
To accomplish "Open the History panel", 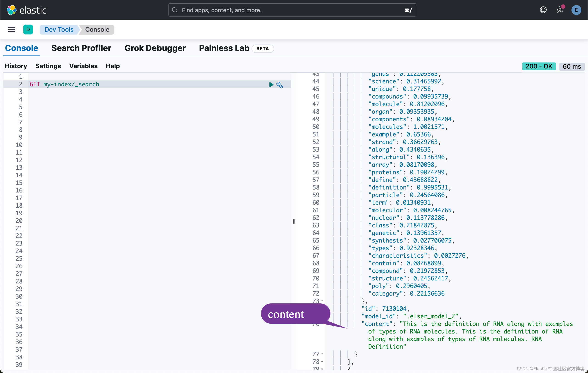I will tap(16, 66).
